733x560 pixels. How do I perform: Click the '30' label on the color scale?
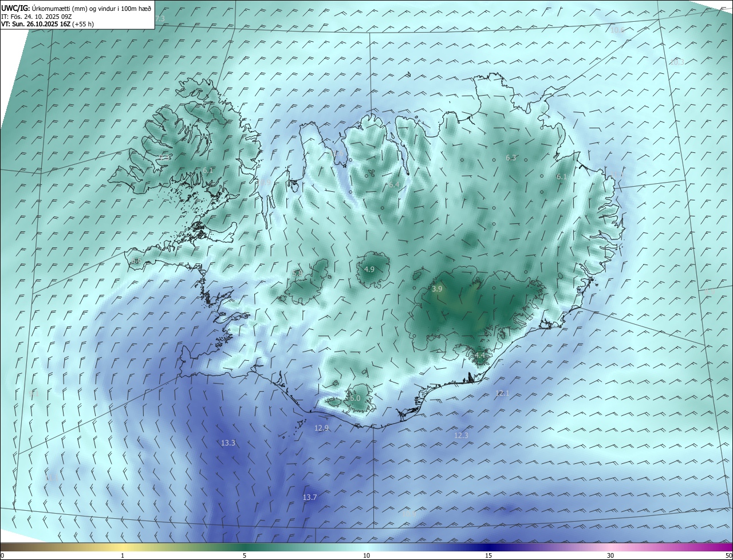tap(610, 555)
